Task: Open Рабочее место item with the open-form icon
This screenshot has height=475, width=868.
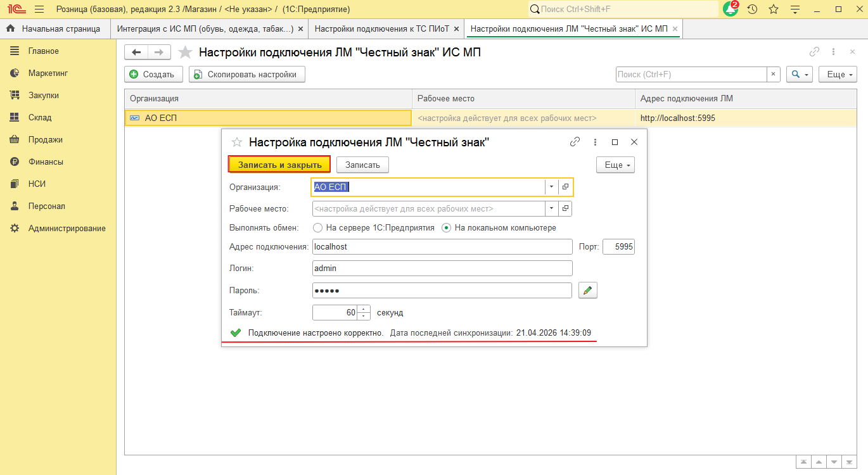Action: click(566, 208)
